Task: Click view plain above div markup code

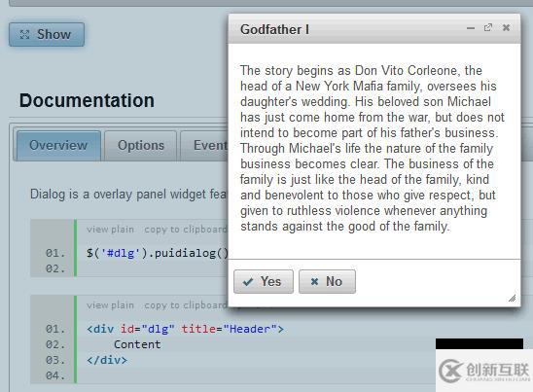Action: pos(110,305)
